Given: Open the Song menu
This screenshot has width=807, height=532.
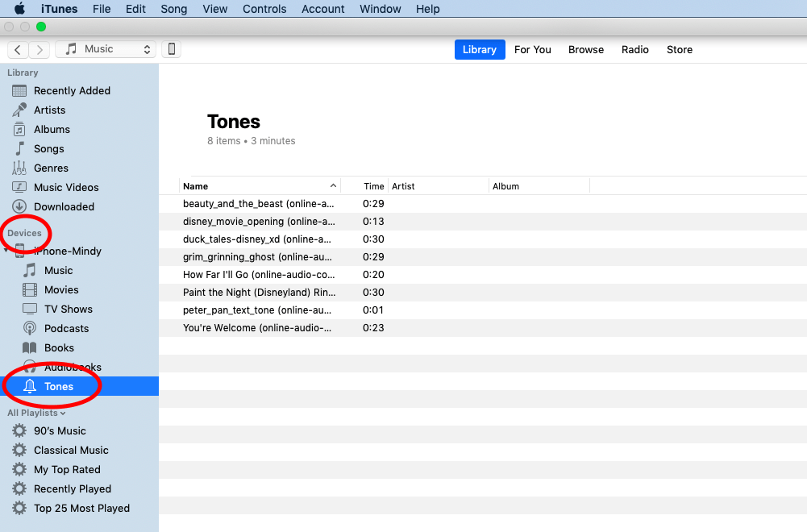Looking at the screenshot, I should (174, 9).
